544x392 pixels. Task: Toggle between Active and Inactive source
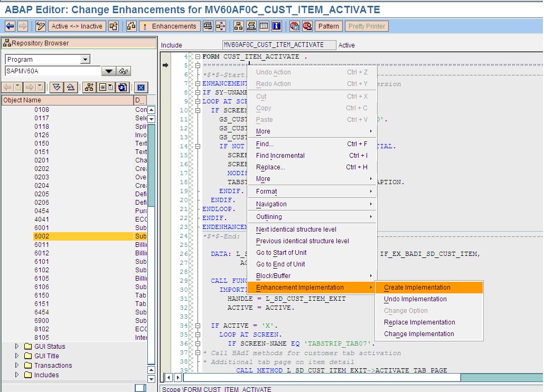pyautogui.click(x=77, y=25)
